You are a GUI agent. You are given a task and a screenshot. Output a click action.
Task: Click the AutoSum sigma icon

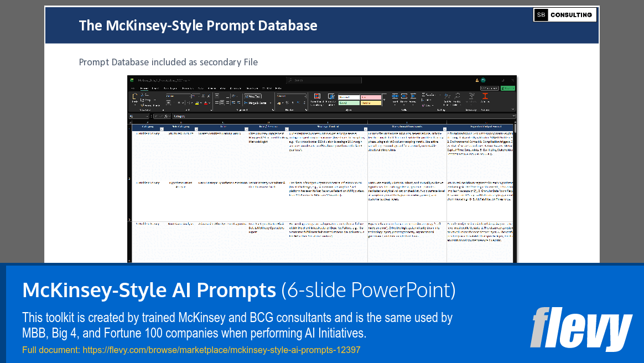tap(423, 95)
